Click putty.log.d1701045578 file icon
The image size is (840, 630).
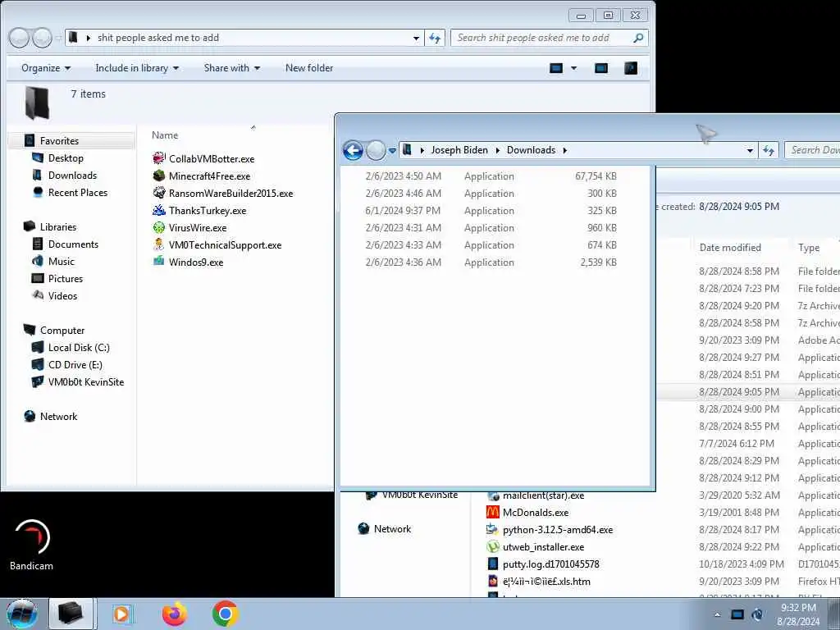click(492, 564)
